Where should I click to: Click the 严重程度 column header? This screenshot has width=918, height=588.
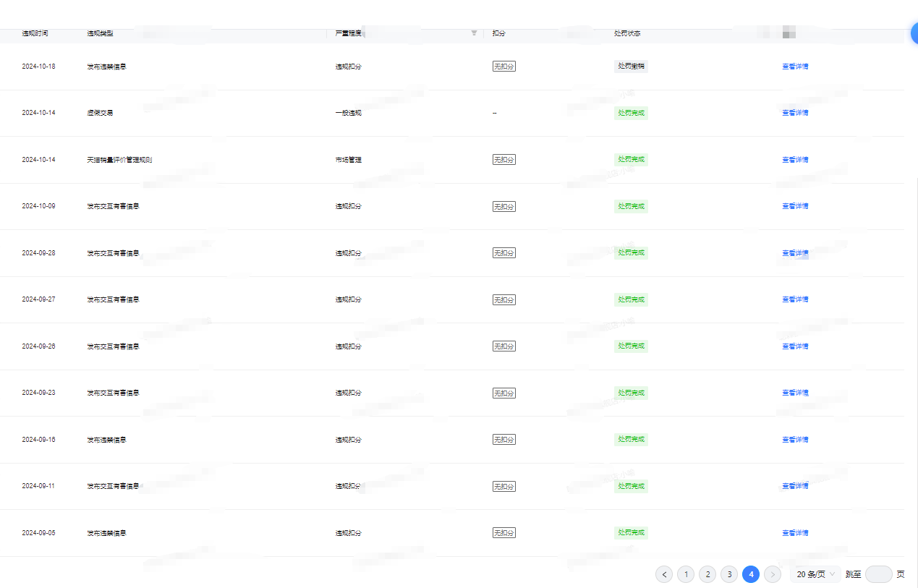pos(348,33)
